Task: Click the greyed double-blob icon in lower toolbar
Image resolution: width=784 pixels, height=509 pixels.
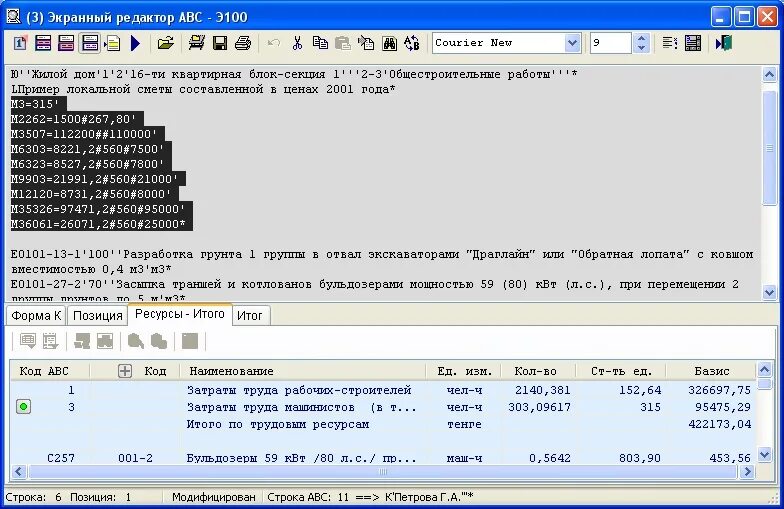Action: 159,341
